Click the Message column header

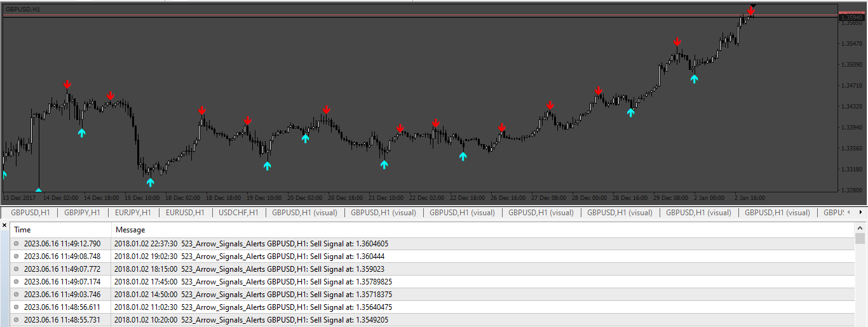coord(483,230)
